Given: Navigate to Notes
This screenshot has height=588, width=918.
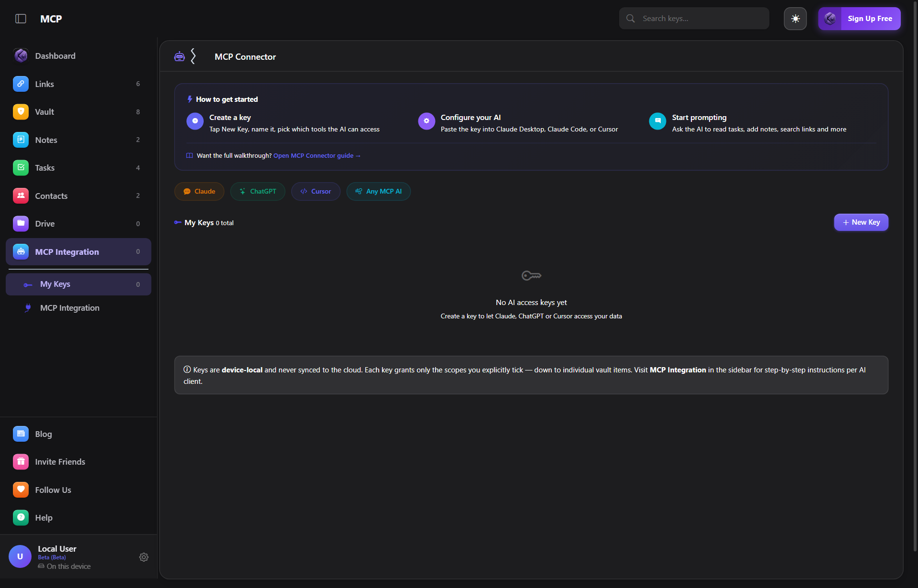Looking at the screenshot, I should (x=78, y=140).
